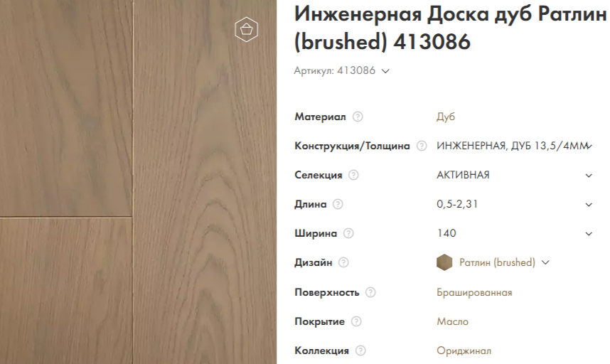Open the help icon beside Коллекция
Image resolution: width=610 pixels, height=364 pixels.
[x=360, y=350]
